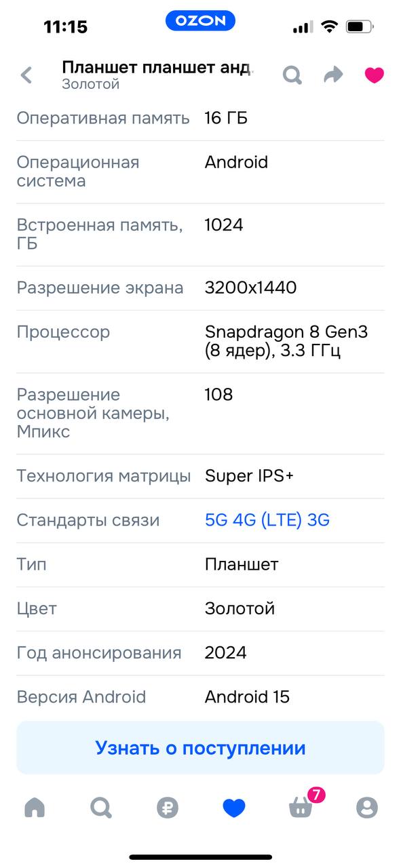This screenshot has height=868, width=401.
Task: Go back to the previous screen
Action: click(x=26, y=75)
